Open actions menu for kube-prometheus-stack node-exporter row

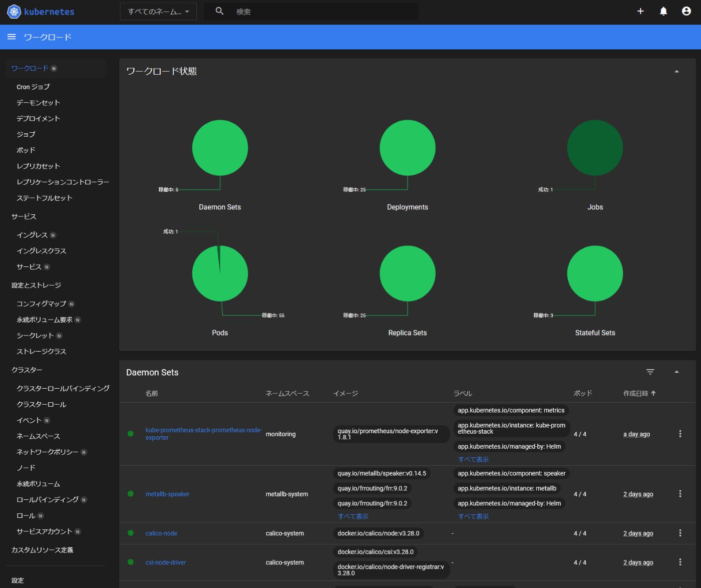(x=680, y=434)
